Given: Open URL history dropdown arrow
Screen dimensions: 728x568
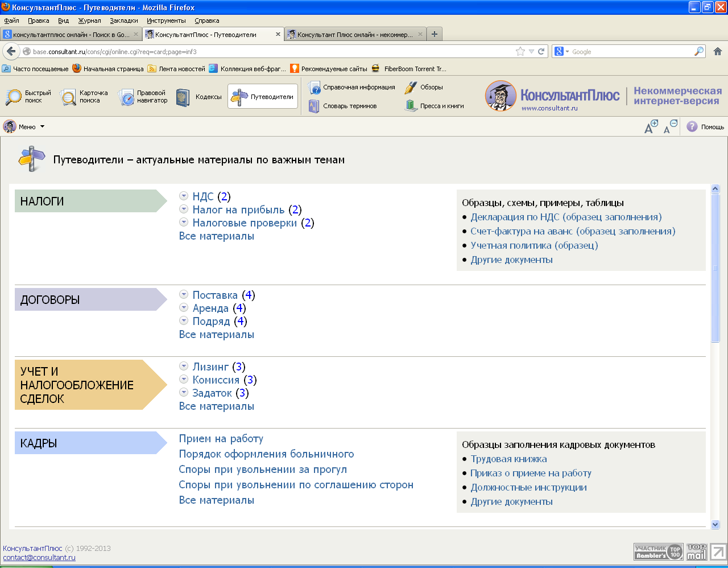Looking at the screenshot, I should tap(531, 51).
